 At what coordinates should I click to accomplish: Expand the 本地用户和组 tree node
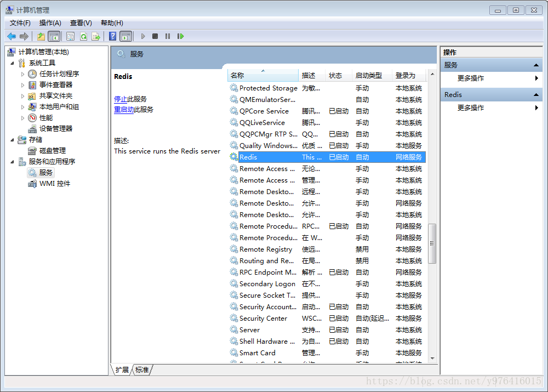22,107
